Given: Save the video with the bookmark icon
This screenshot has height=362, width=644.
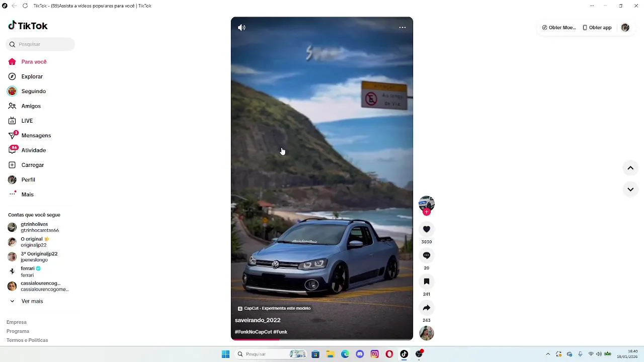Looking at the screenshot, I should pos(427,282).
